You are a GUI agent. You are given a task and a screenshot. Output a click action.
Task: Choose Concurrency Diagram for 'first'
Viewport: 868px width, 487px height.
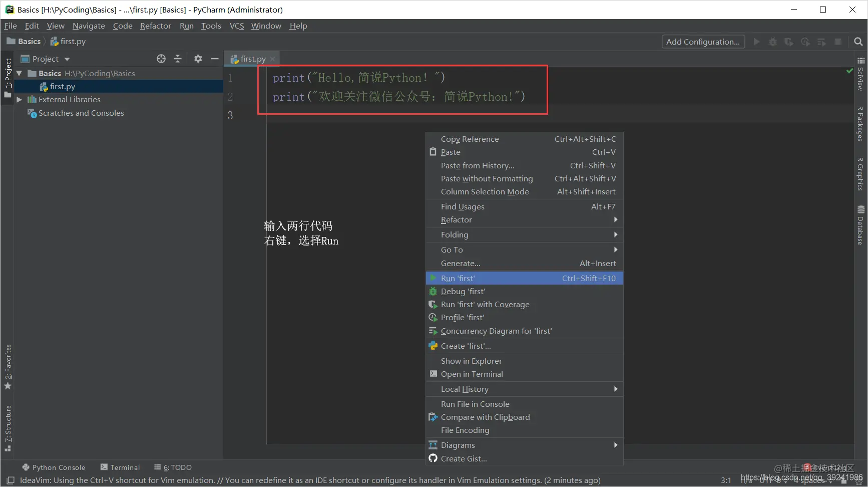coord(525,331)
